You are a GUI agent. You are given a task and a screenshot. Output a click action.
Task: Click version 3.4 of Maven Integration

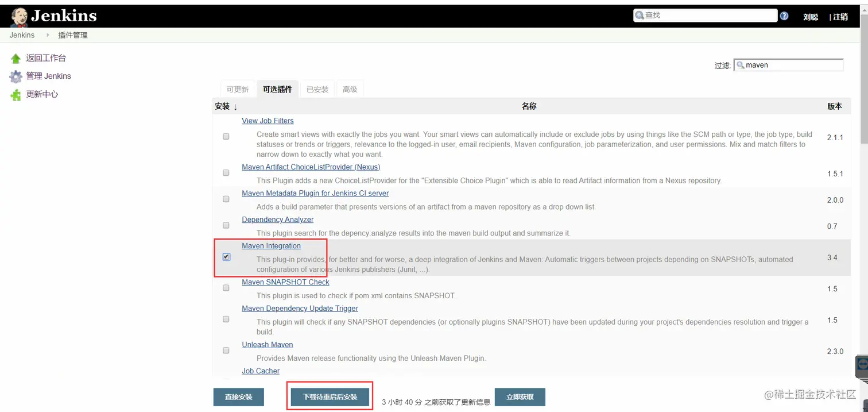[832, 257]
